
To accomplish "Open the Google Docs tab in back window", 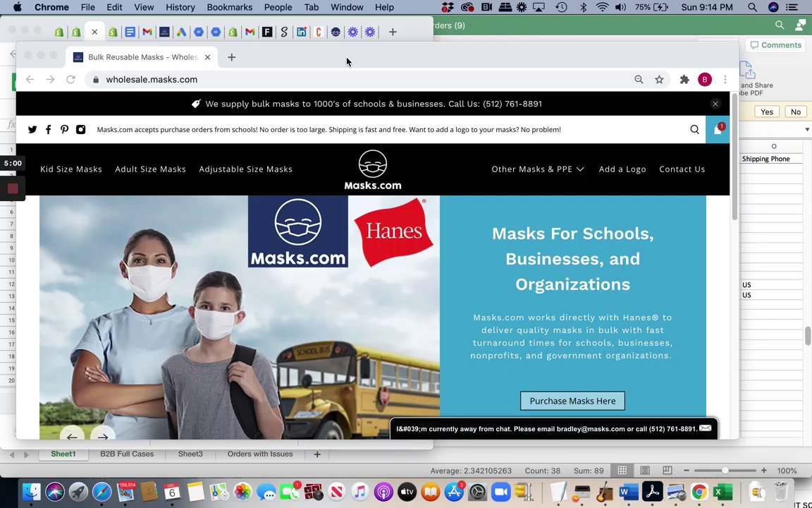I will [x=130, y=32].
